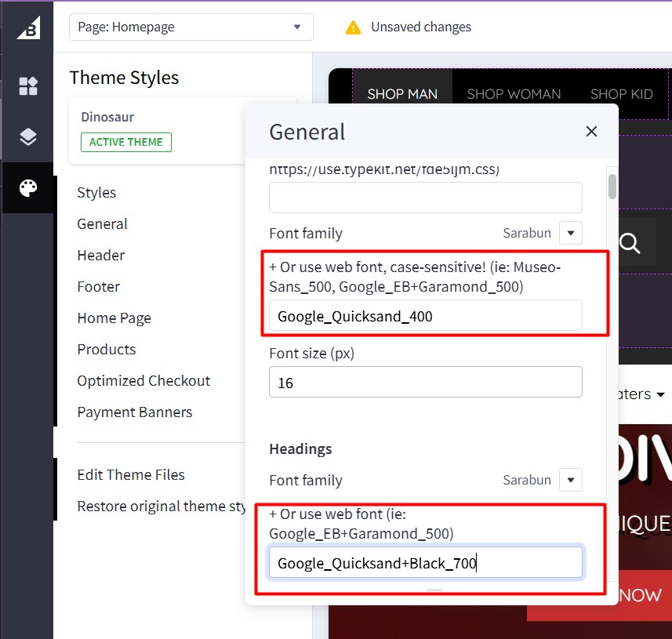Click the unsaved changes warning icon
Image resolution: width=672 pixels, height=639 pixels.
point(353,27)
